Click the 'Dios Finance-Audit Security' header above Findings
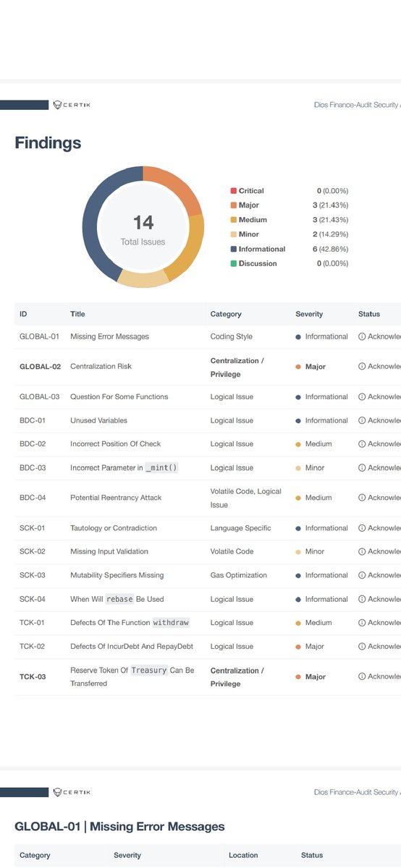Viewport: 401px width, 868px height. pyautogui.click(x=358, y=105)
